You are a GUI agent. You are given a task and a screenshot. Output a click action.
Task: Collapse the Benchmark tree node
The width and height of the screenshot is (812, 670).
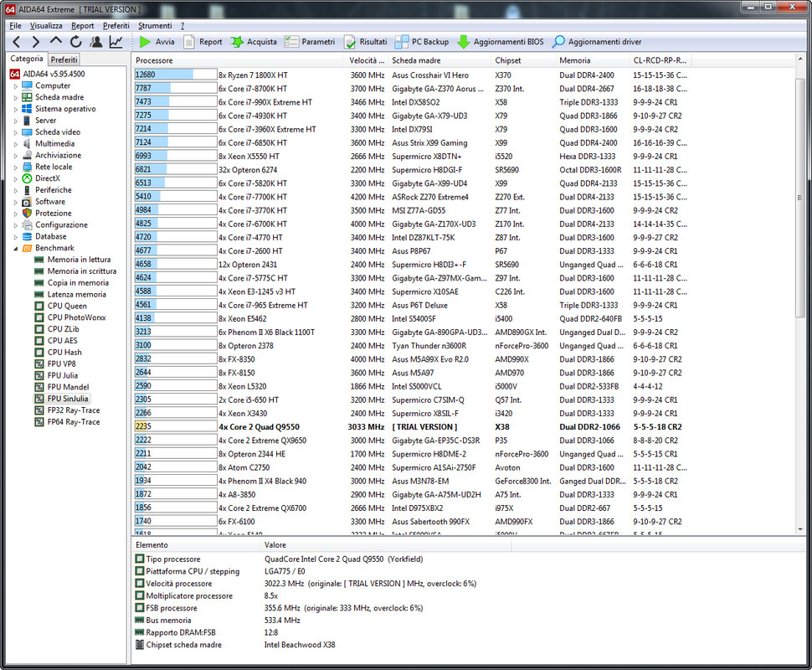(16, 248)
